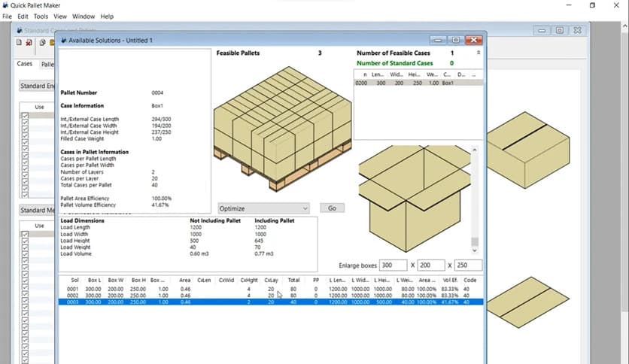629x364 pixels.
Task: Open the Help menu
Action: pyautogui.click(x=107, y=17)
